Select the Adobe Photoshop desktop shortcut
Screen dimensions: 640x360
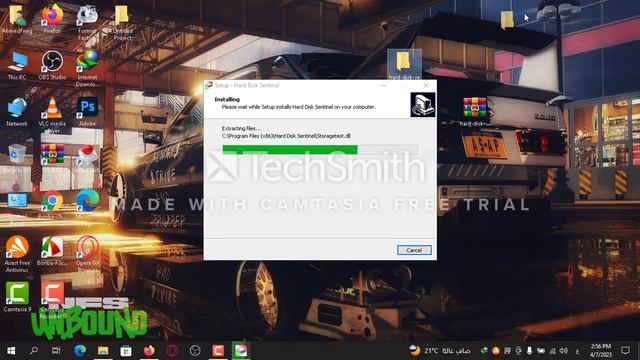point(87,112)
